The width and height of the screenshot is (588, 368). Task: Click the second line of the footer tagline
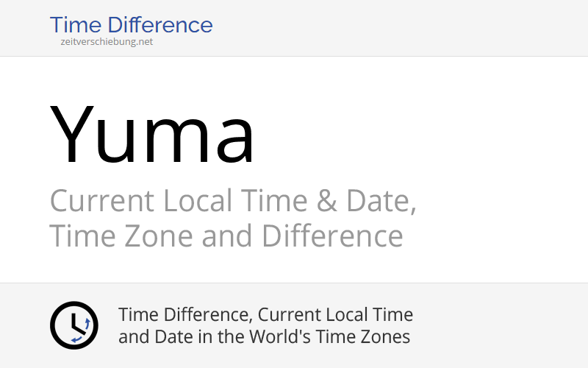click(x=264, y=337)
